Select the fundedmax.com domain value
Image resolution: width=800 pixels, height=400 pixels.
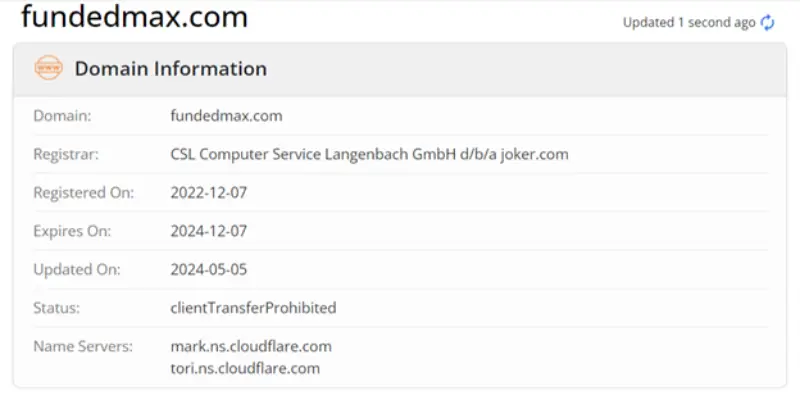[226, 116]
